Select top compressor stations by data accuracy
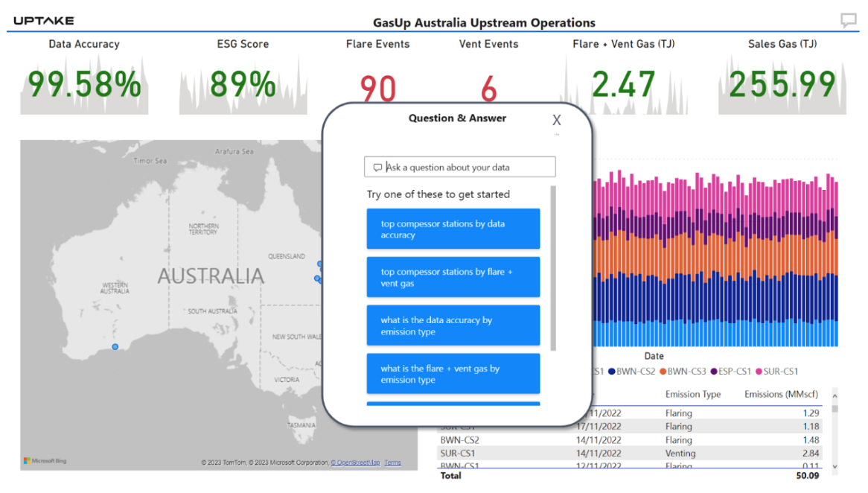This screenshot has height=493, width=868. pyautogui.click(x=453, y=229)
